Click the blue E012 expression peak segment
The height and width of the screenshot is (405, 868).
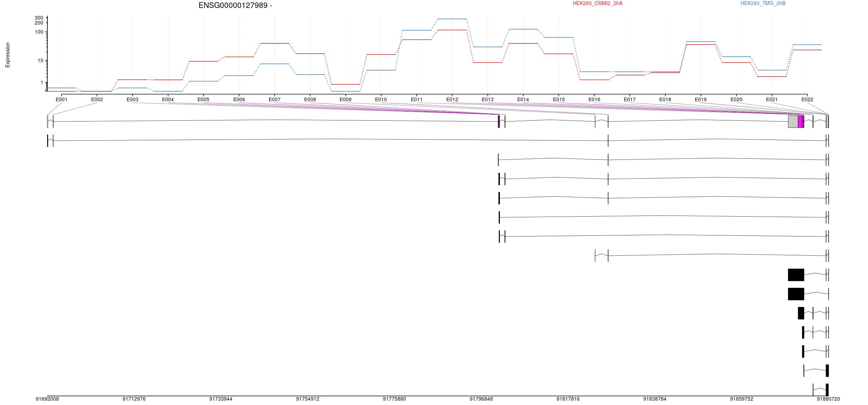452,19
